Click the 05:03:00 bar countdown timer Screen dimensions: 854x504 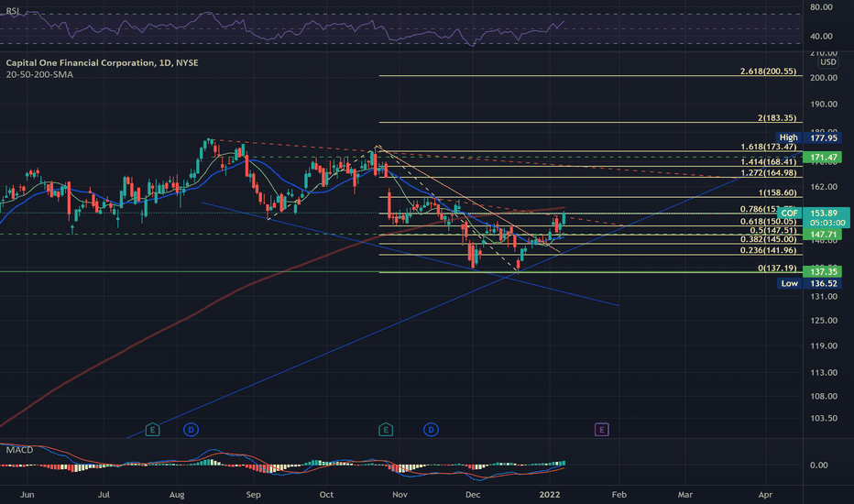[827, 223]
